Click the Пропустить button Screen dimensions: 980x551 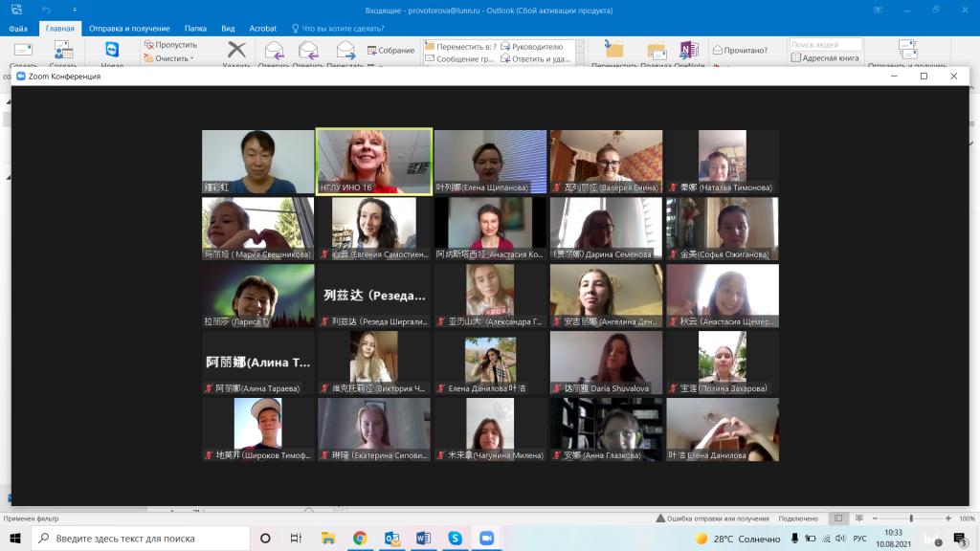(x=171, y=45)
